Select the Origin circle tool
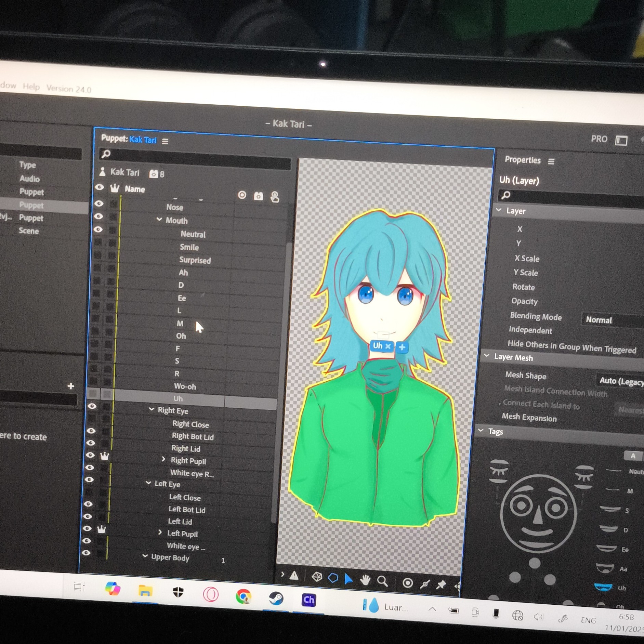The height and width of the screenshot is (644, 644). tap(407, 583)
